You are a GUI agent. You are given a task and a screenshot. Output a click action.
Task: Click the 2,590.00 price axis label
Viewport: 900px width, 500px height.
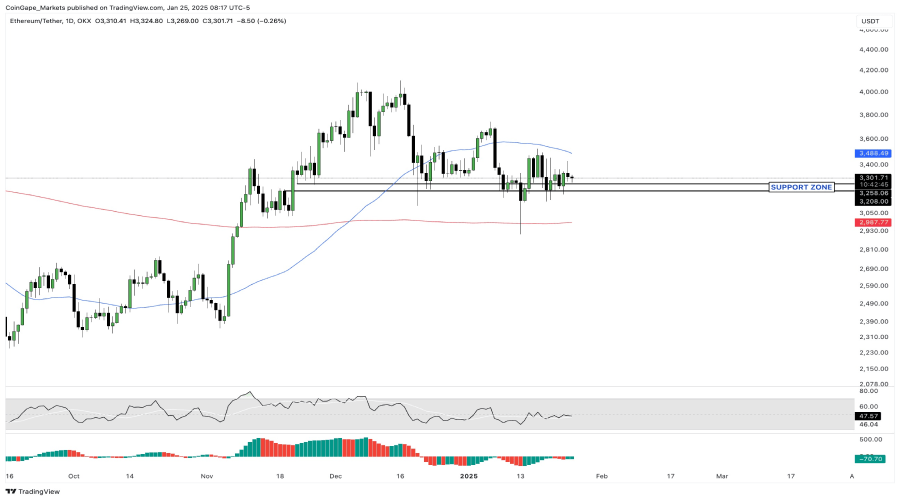[x=874, y=286]
